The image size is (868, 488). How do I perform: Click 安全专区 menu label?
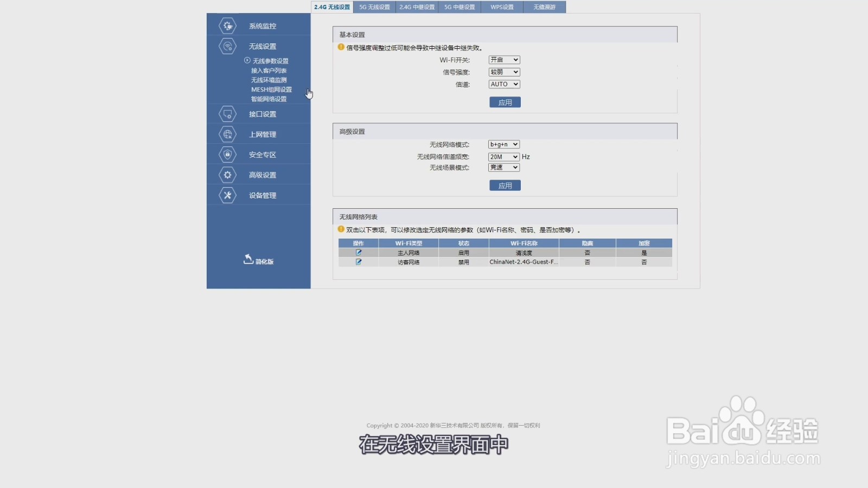263,155
